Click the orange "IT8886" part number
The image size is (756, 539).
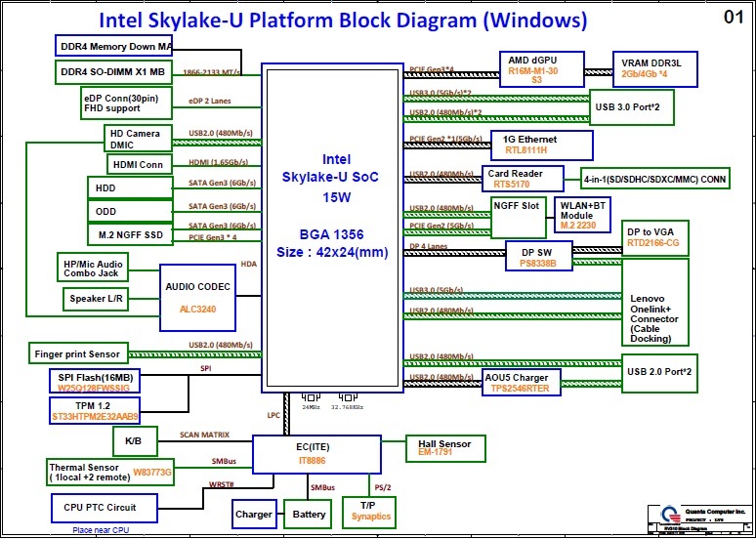(312, 461)
